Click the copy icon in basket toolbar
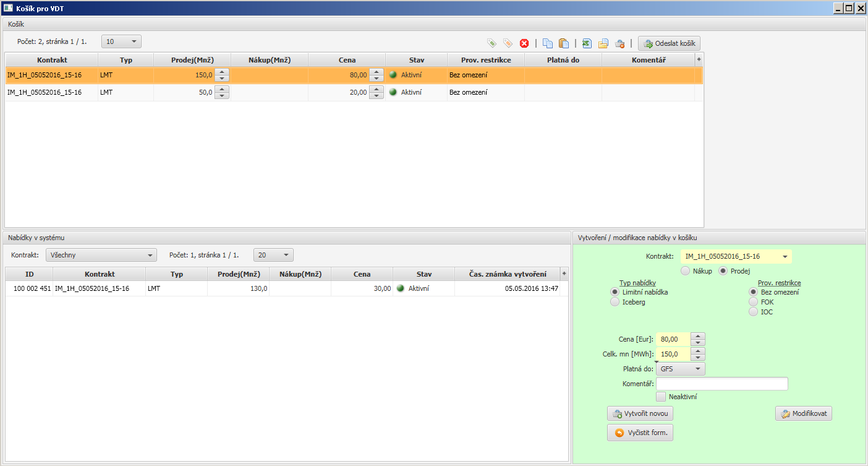868x466 pixels. (x=548, y=43)
